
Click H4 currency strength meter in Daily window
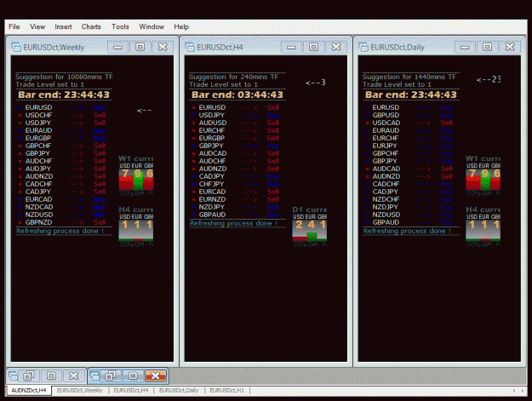[x=483, y=226]
